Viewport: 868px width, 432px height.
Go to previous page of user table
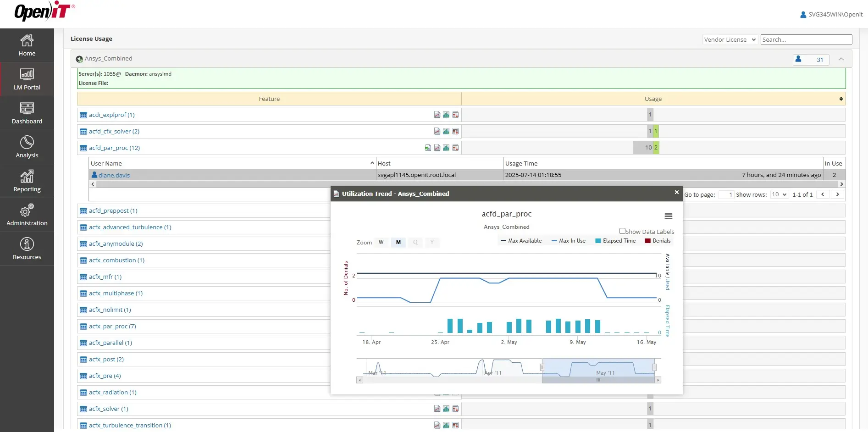point(823,194)
